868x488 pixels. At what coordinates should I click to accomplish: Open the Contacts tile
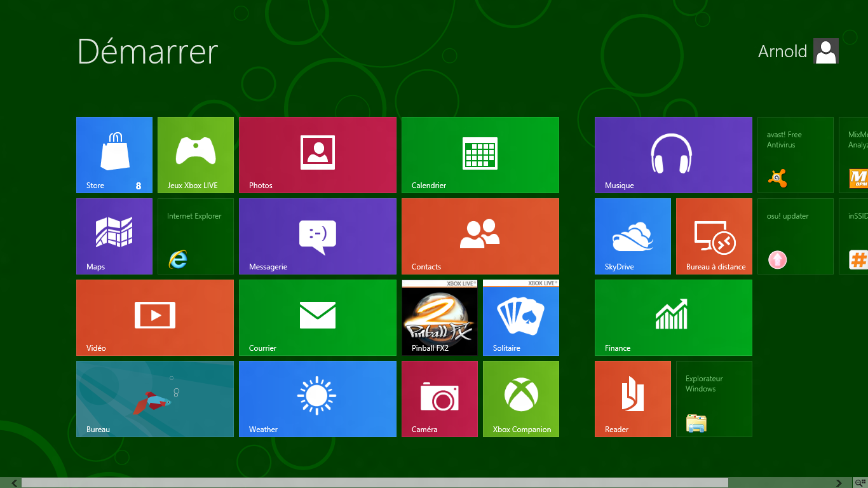pyautogui.click(x=480, y=236)
